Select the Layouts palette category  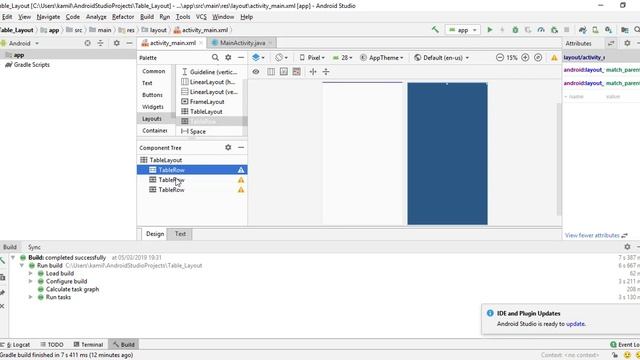pyautogui.click(x=152, y=119)
